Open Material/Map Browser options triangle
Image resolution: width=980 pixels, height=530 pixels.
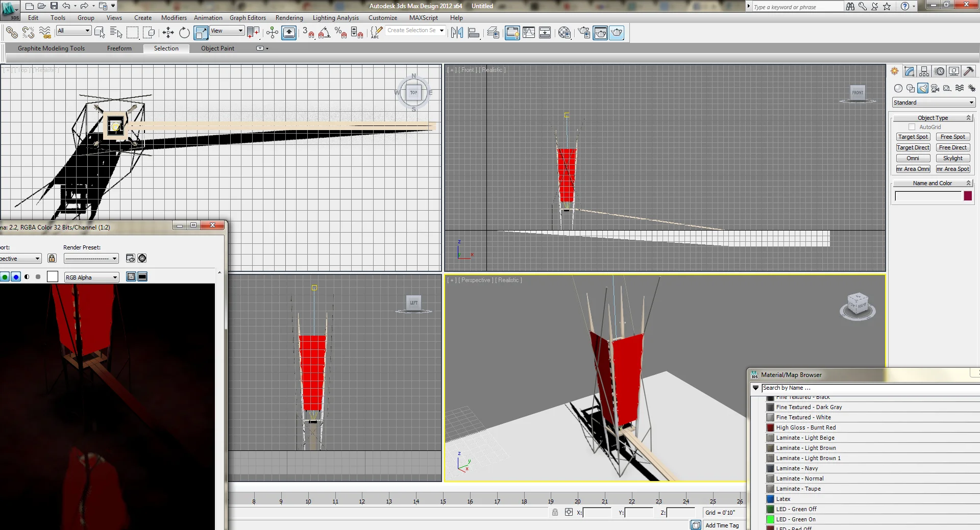[755, 388]
